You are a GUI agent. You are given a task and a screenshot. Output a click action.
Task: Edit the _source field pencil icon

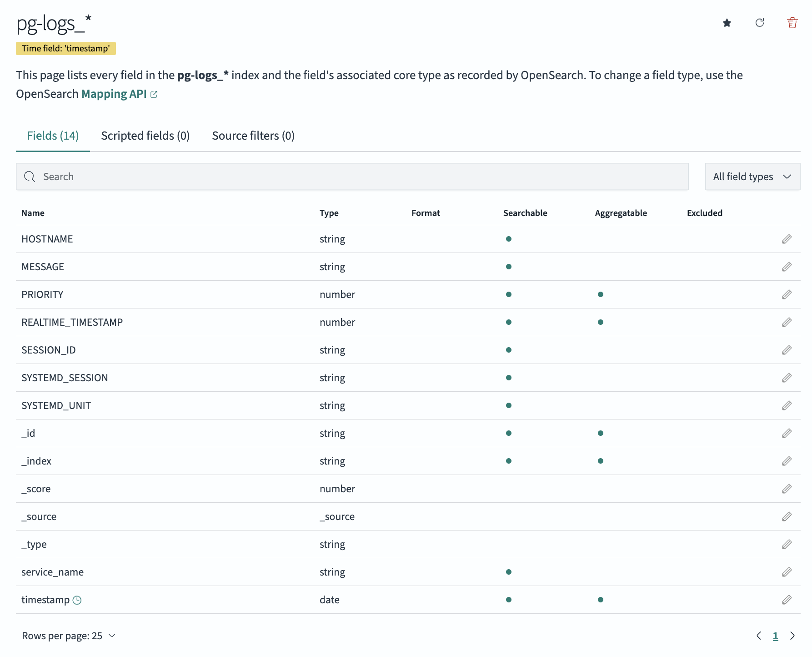coord(787,516)
